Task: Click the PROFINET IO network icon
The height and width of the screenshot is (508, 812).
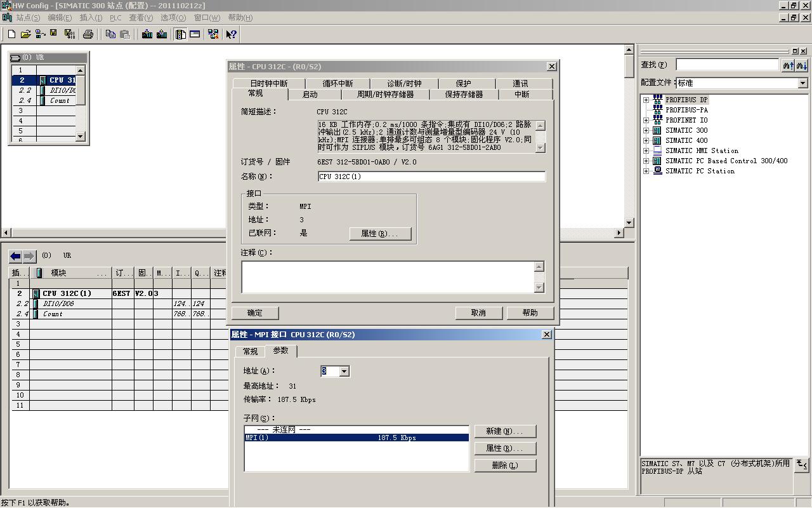Action: [x=657, y=120]
